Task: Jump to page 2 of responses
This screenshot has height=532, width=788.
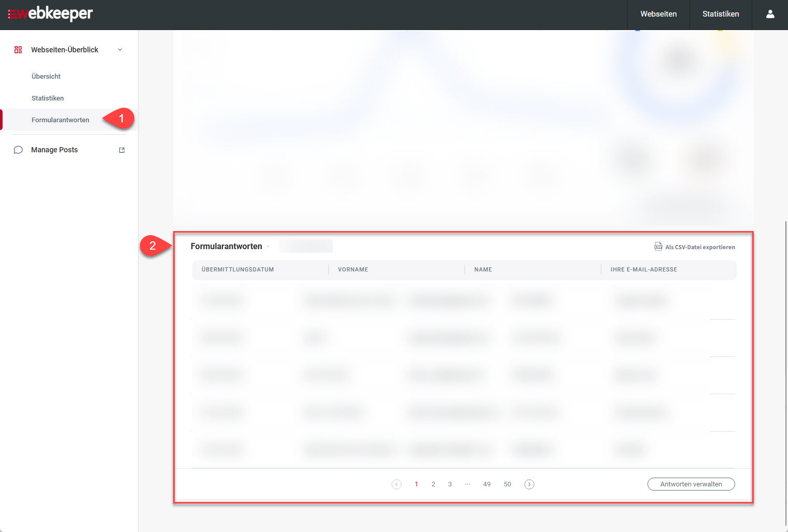Action: (x=433, y=484)
